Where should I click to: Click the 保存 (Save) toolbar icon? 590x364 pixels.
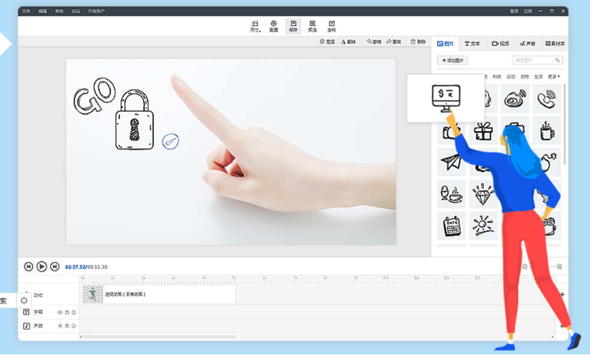(293, 25)
